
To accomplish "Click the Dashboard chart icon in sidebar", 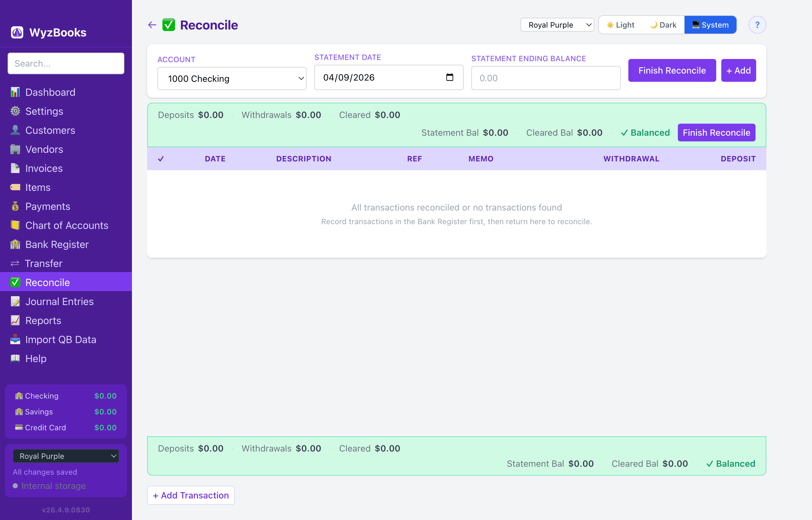I will pos(15,92).
